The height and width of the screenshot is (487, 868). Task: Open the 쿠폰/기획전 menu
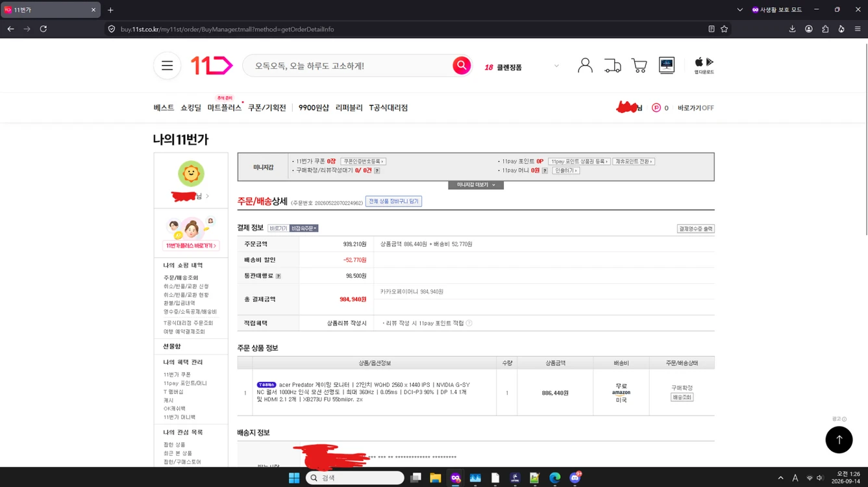pyautogui.click(x=267, y=108)
